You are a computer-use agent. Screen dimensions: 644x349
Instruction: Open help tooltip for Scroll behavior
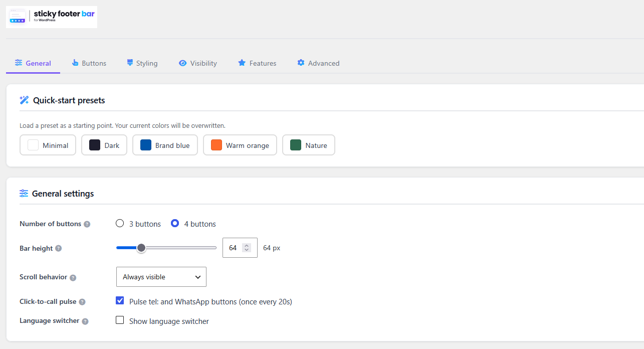pos(73,277)
